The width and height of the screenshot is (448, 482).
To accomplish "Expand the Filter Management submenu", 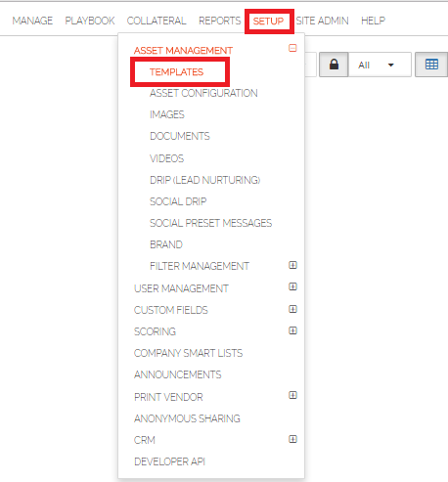I will pos(292,265).
